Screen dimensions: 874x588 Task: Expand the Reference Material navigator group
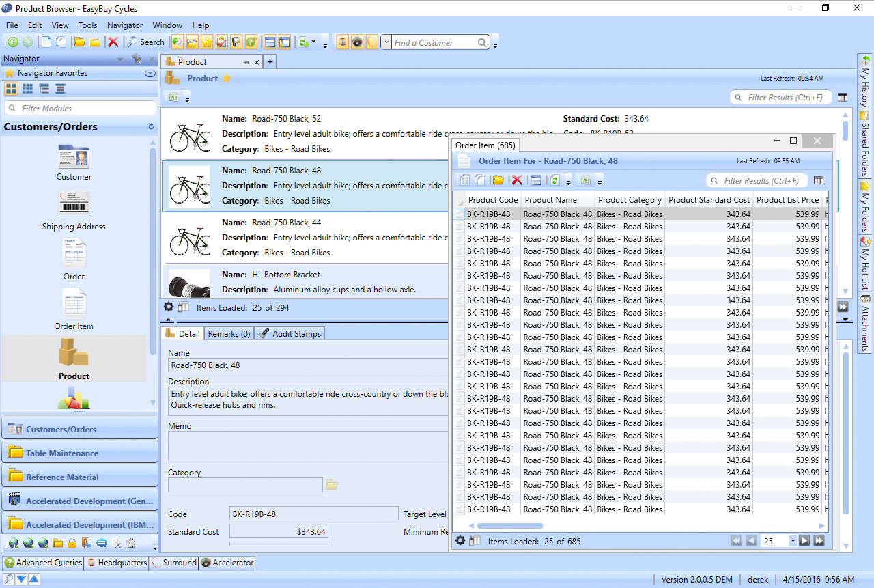80,477
